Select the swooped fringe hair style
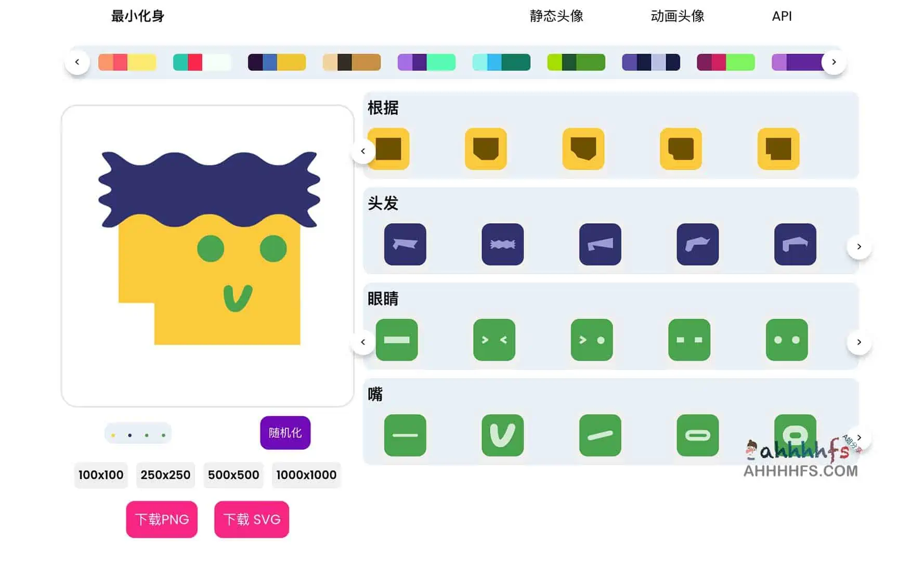This screenshot has height=562, width=924. pos(697,245)
